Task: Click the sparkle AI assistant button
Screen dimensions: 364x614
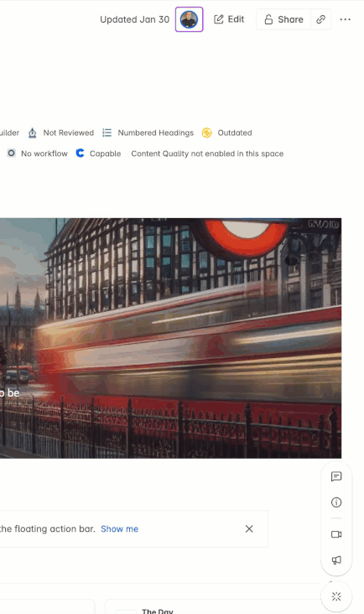Action: [x=336, y=596]
